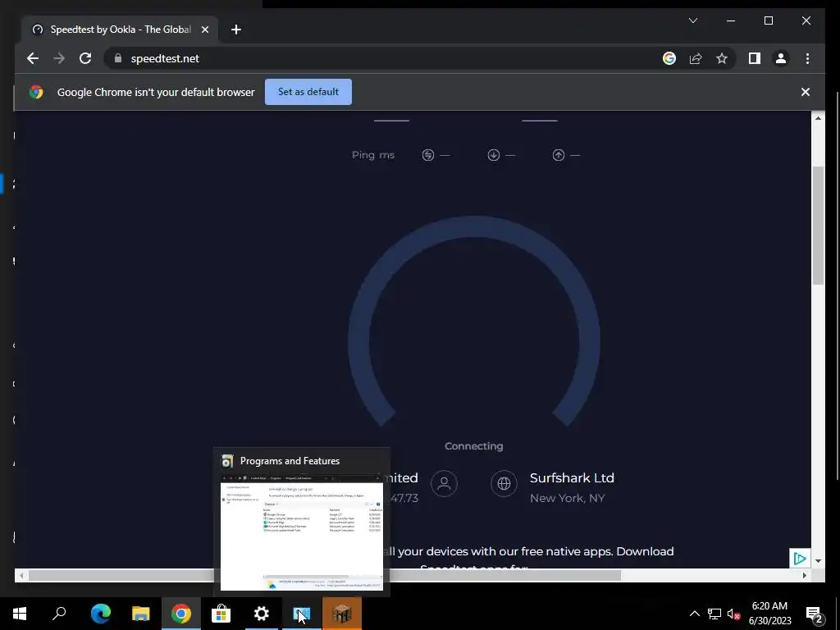Maximize the Chrome window
The height and width of the screenshot is (630, 840).
[768, 21]
